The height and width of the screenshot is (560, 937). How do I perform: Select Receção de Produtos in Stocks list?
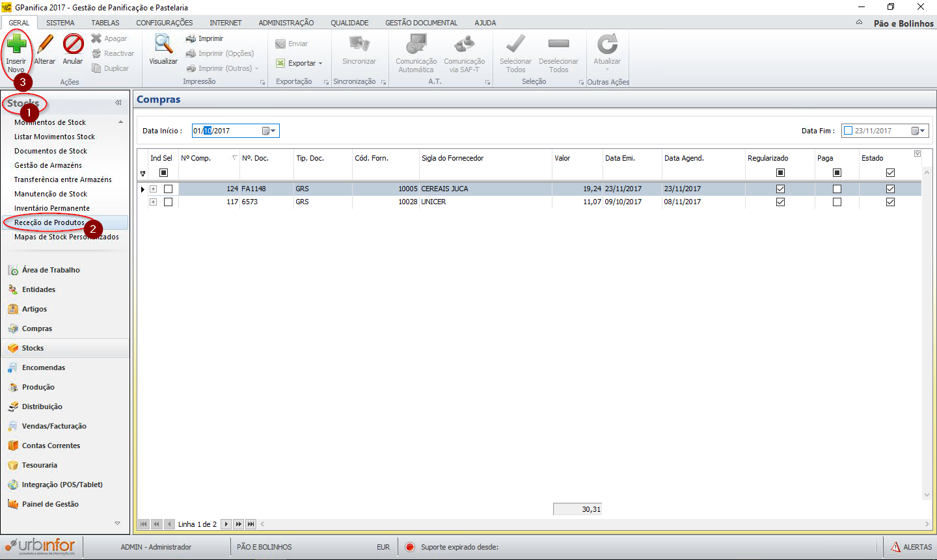49,222
